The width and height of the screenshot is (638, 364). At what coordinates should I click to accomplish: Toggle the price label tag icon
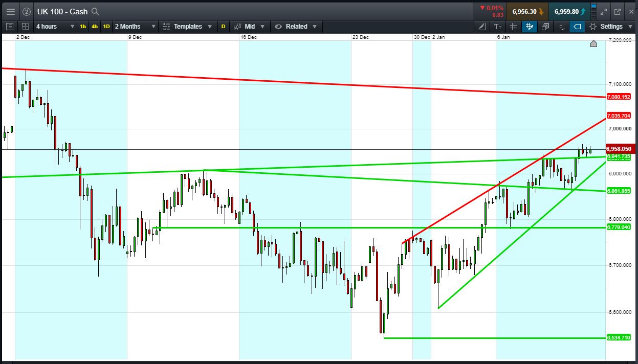[x=577, y=27]
